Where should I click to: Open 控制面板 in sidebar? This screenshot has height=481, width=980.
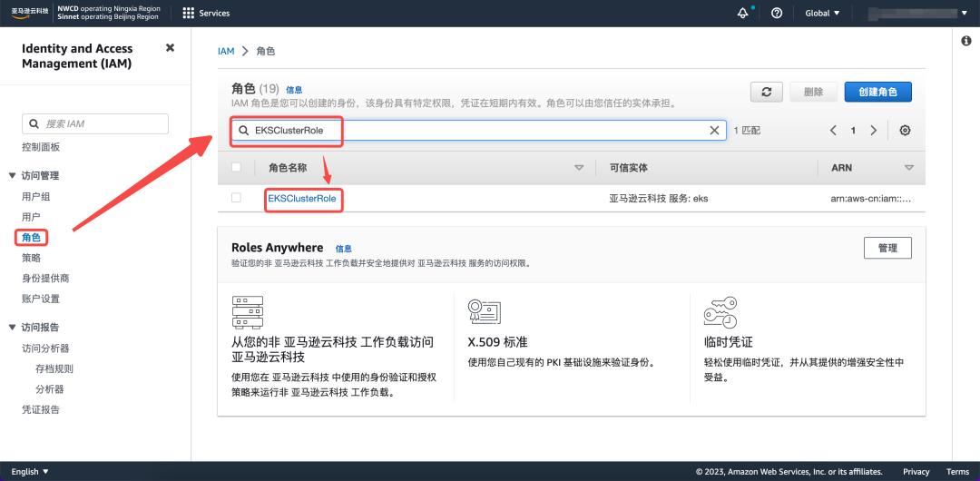(x=41, y=147)
